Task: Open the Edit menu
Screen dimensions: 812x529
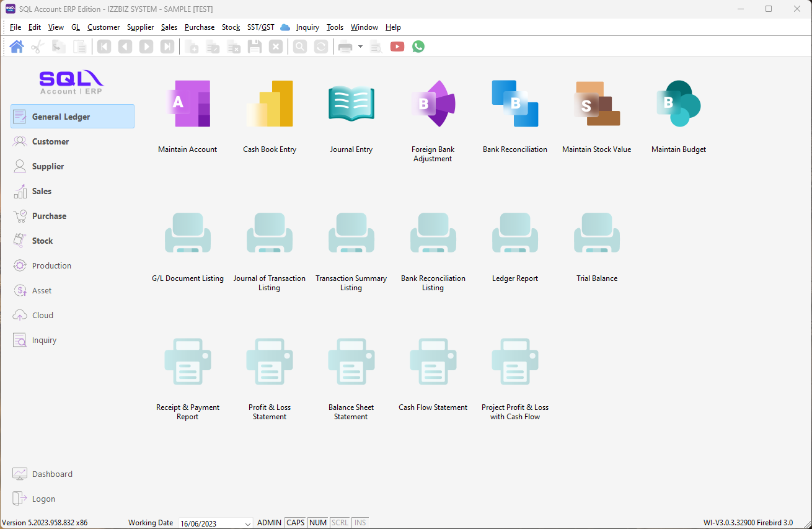Action: (35, 27)
